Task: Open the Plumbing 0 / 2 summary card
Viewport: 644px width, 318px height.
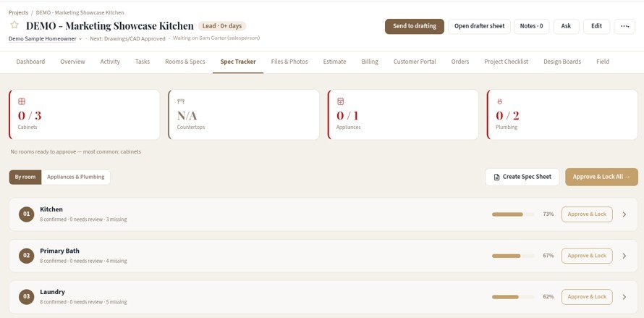Action: click(562, 114)
